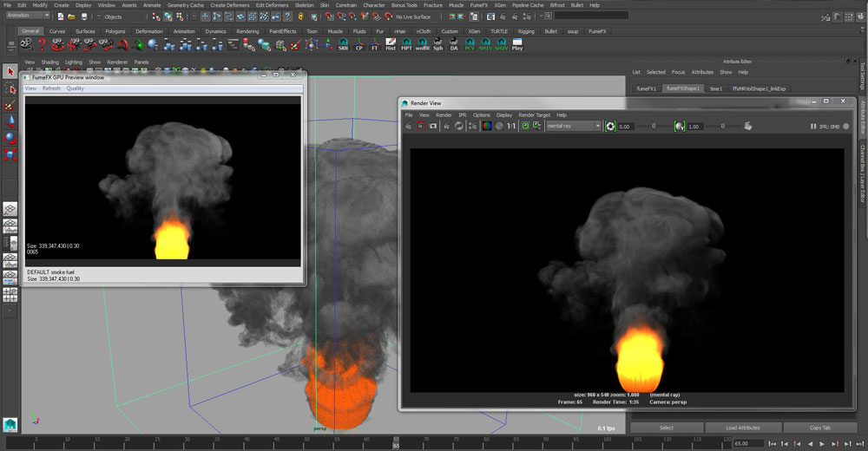Click the Hist shelf button
This screenshot has height=451, width=868.
[391, 45]
